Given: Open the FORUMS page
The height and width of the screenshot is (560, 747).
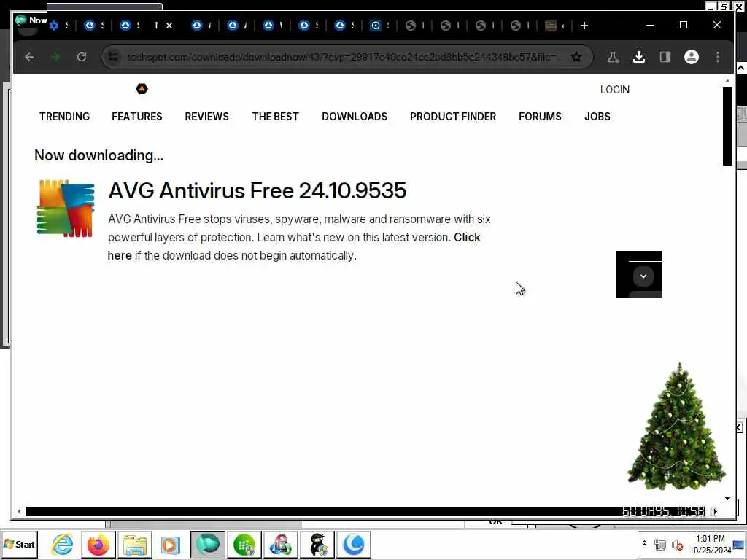Looking at the screenshot, I should 541,117.
